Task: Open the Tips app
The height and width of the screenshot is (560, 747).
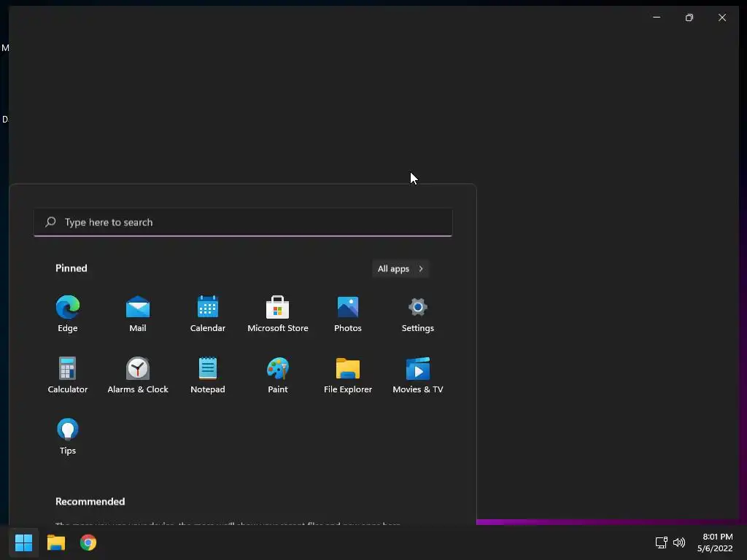Action: tap(68, 437)
